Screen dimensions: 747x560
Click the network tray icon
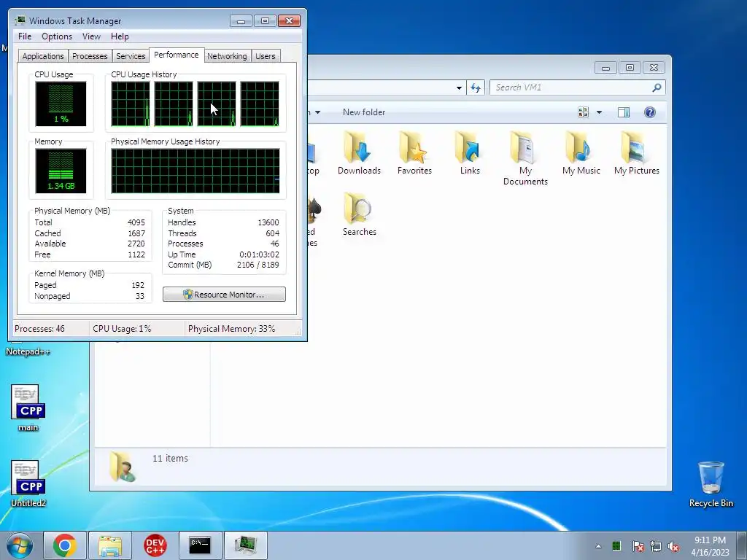(x=656, y=546)
